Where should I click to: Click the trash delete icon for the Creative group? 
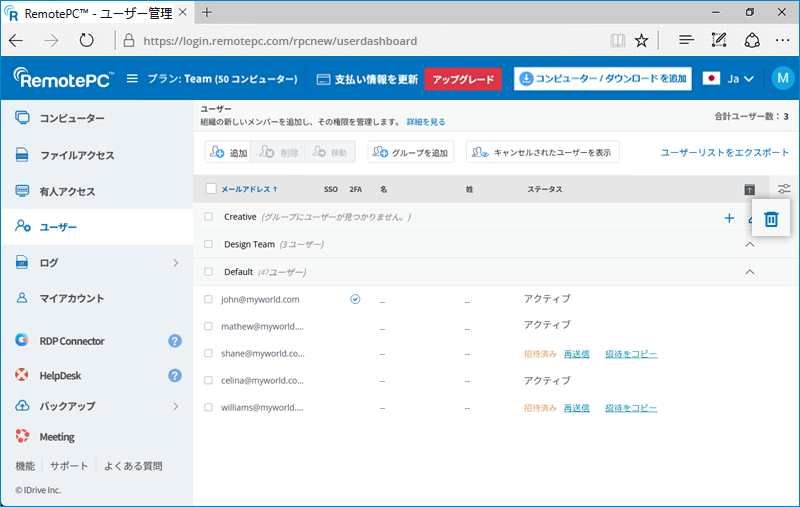[x=771, y=219]
